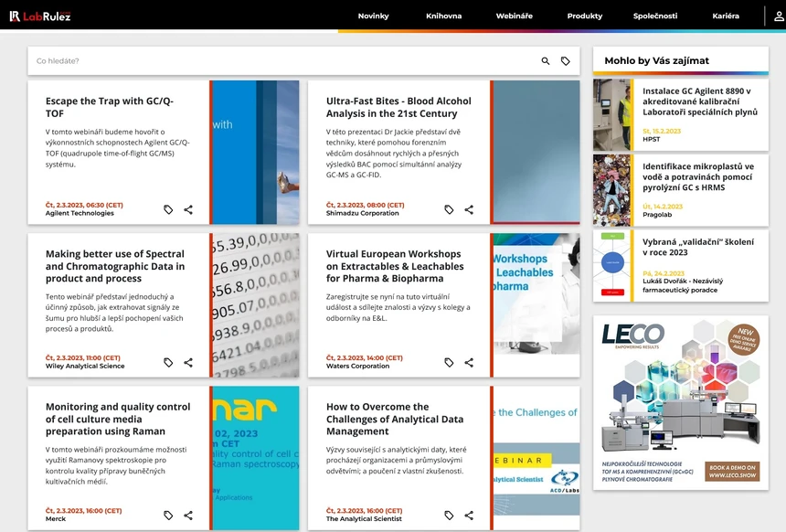786x532 pixels.
Task: Click the share icon on the Analytical Data Management card
Action: point(469,515)
